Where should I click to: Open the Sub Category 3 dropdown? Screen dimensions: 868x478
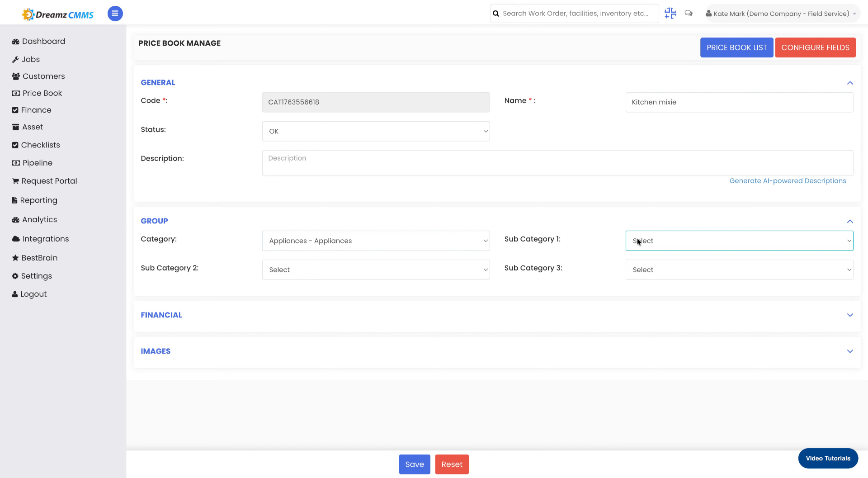[x=739, y=270]
